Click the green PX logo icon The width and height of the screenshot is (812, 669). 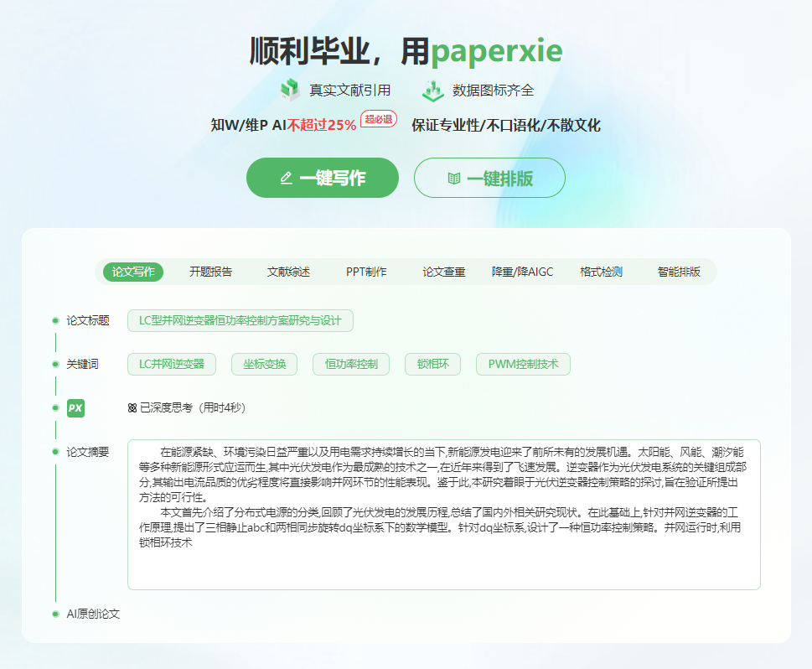[75, 407]
